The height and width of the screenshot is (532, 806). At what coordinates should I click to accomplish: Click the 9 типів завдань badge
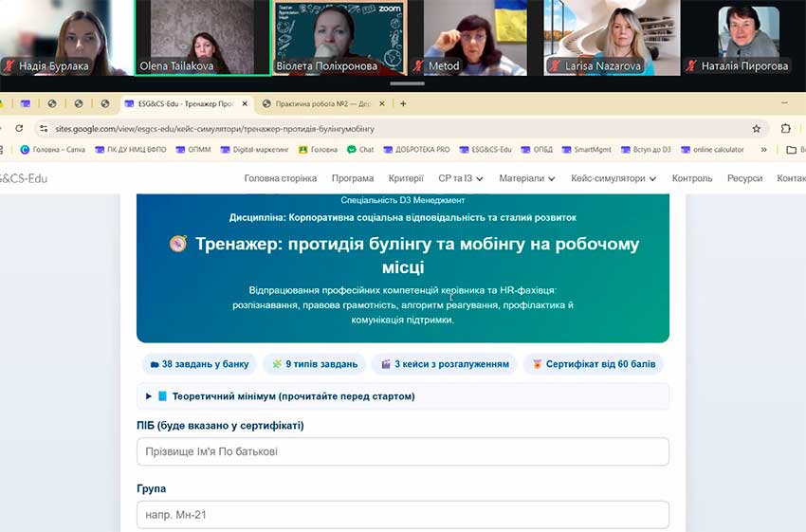[315, 364]
